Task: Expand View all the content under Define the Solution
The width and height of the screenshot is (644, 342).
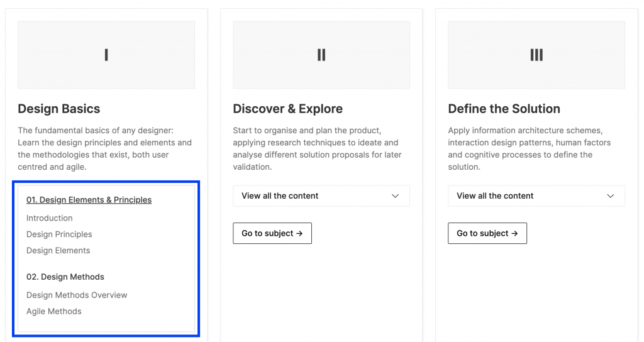Action: (x=536, y=196)
